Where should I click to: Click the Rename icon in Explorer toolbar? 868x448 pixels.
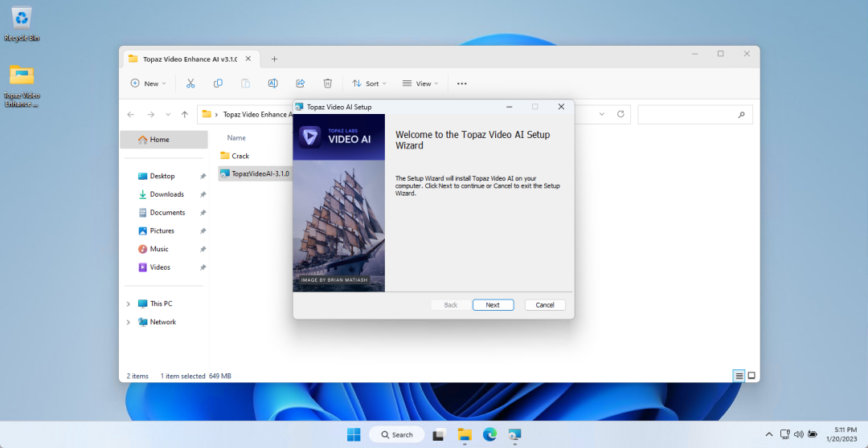pos(273,83)
